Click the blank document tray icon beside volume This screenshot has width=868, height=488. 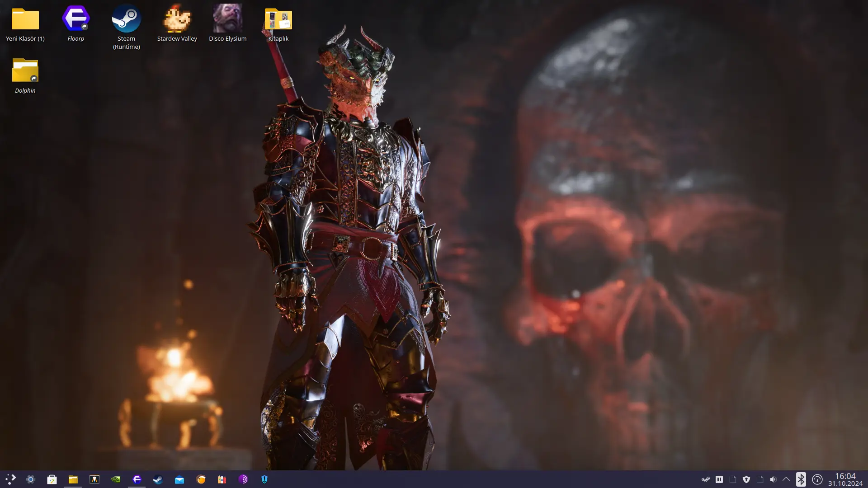tap(760, 479)
